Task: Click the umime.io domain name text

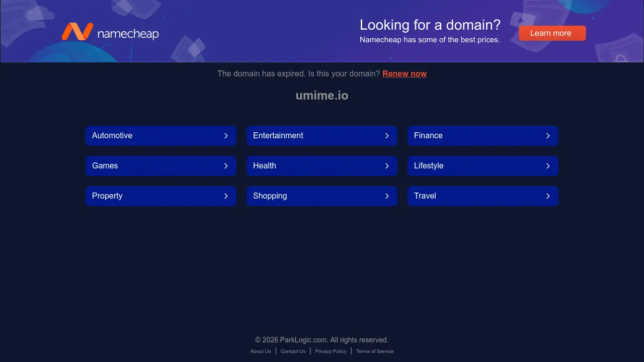Action: coord(322,96)
